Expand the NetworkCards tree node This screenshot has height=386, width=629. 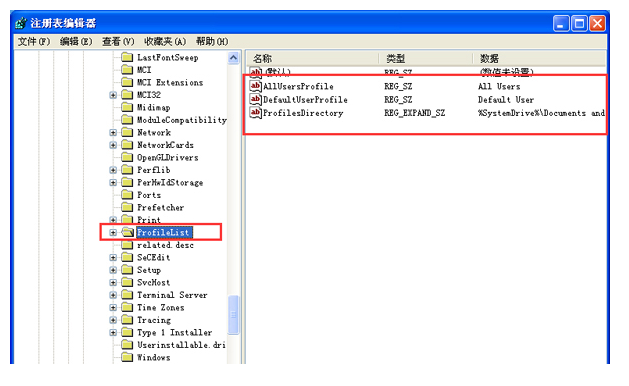click(x=113, y=145)
